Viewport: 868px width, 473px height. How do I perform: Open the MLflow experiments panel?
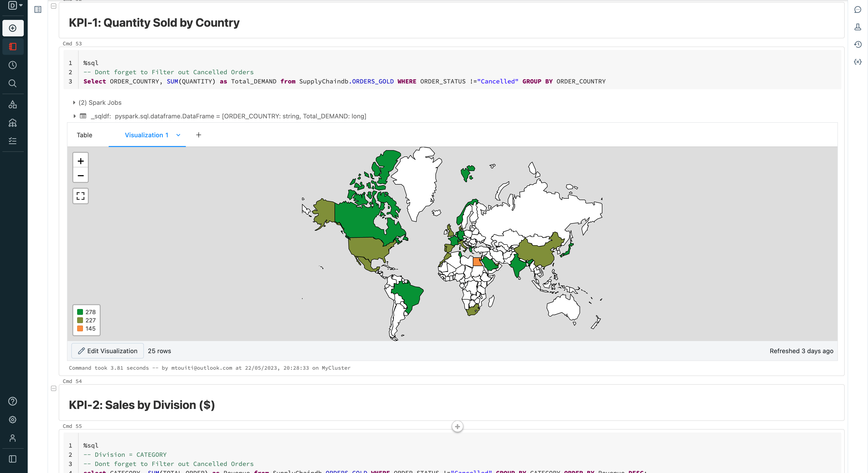coord(858,27)
